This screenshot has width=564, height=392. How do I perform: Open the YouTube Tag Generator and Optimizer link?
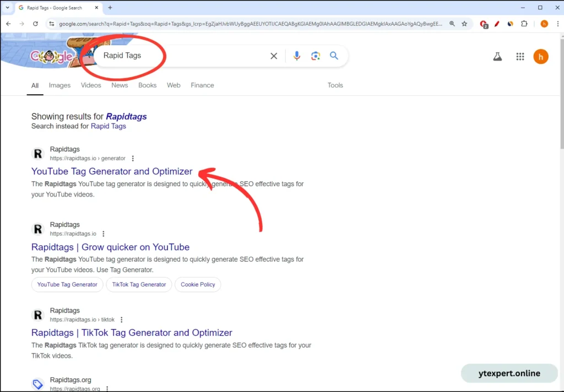click(112, 171)
